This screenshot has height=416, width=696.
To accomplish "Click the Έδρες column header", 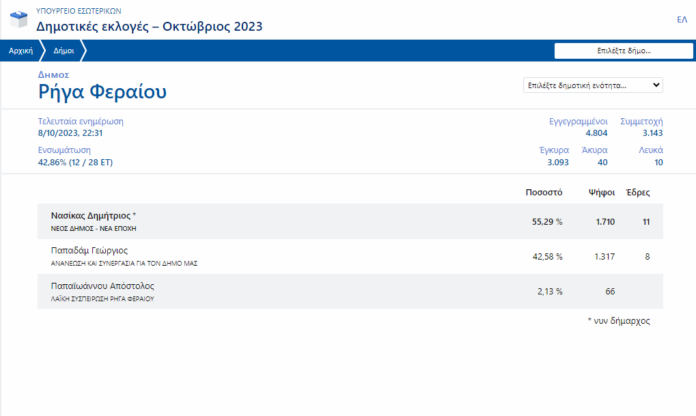I will [x=639, y=191].
